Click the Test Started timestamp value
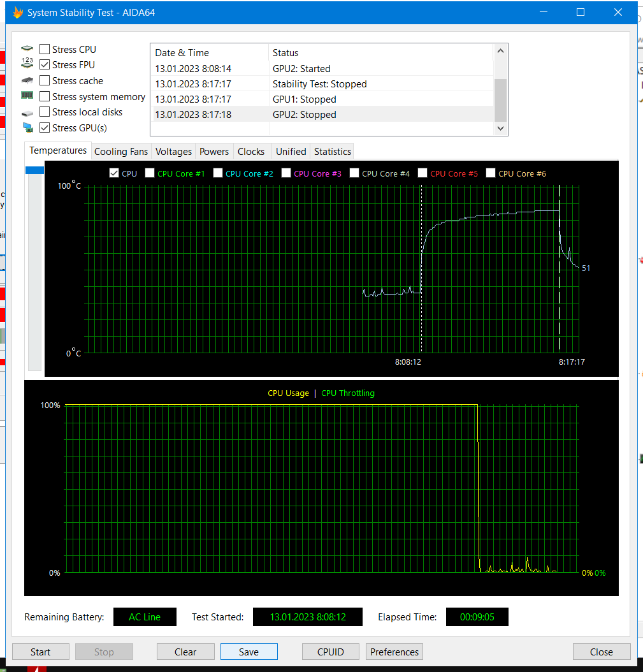Screen dimensions: 643x672 click(308, 617)
